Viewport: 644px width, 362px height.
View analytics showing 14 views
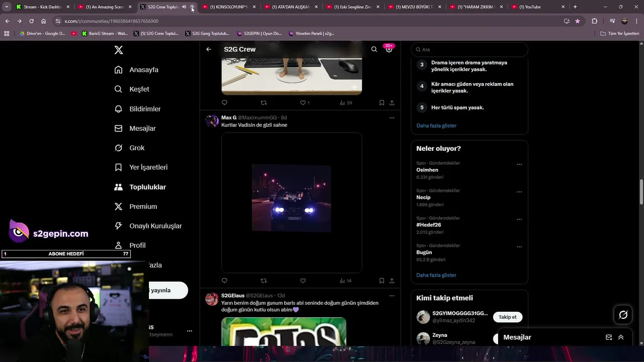(x=345, y=281)
